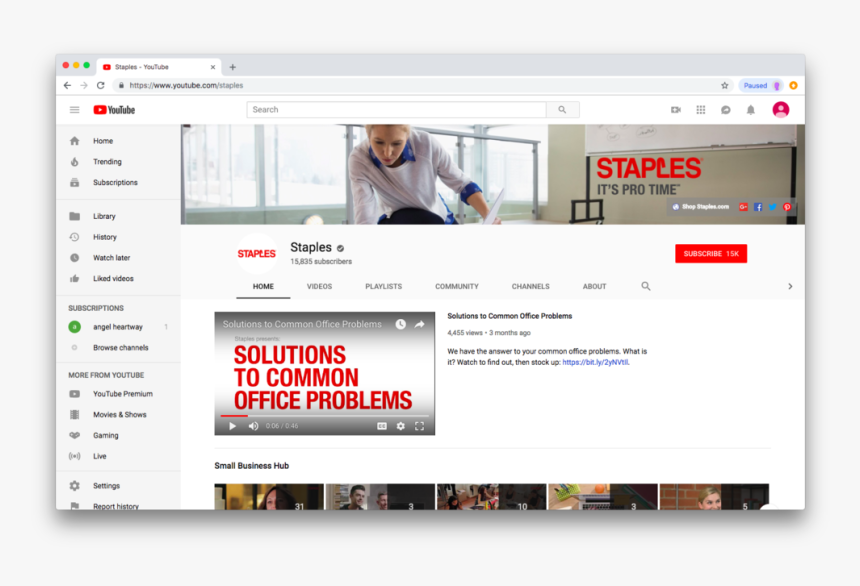Reload the page with the refresh icon

coord(101,85)
